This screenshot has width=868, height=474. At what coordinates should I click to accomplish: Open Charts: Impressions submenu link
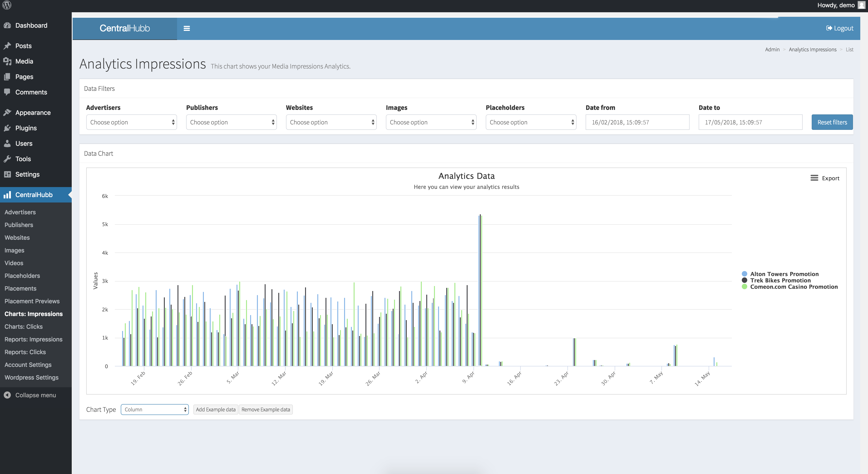pos(34,314)
